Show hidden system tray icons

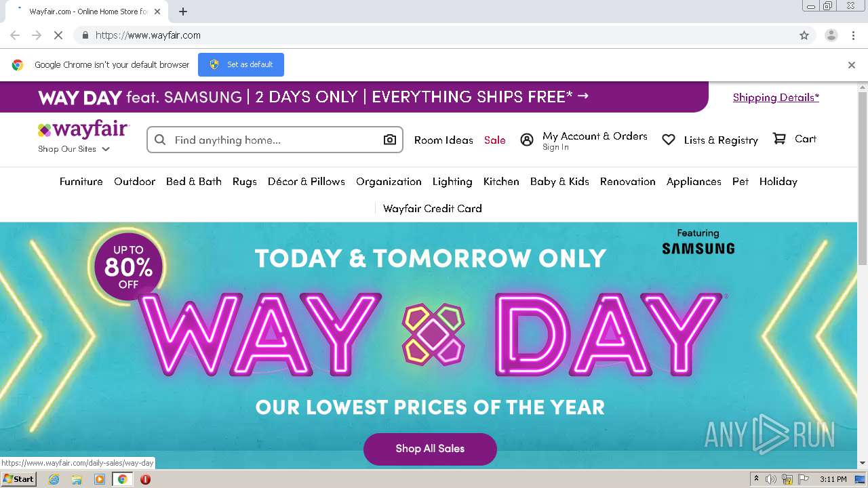click(756, 479)
